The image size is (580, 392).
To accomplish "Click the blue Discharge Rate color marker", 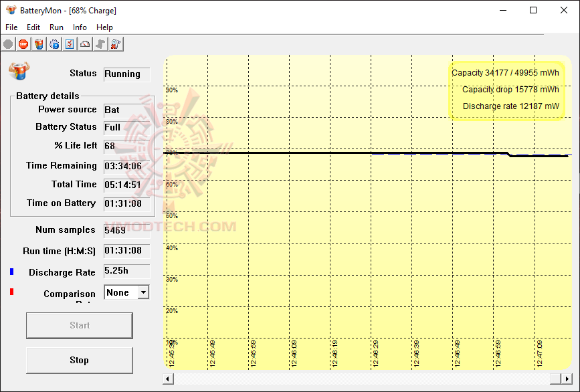I will click(12, 272).
